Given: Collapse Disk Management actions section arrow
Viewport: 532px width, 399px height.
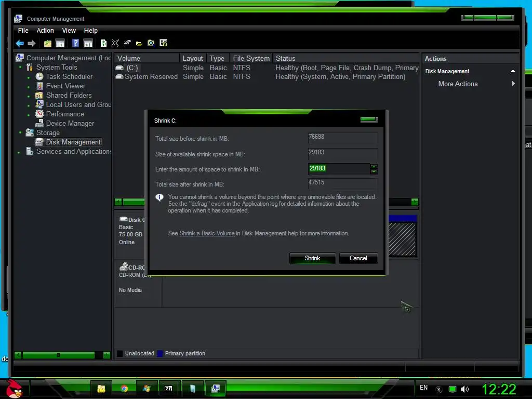Looking at the screenshot, I should [513, 71].
